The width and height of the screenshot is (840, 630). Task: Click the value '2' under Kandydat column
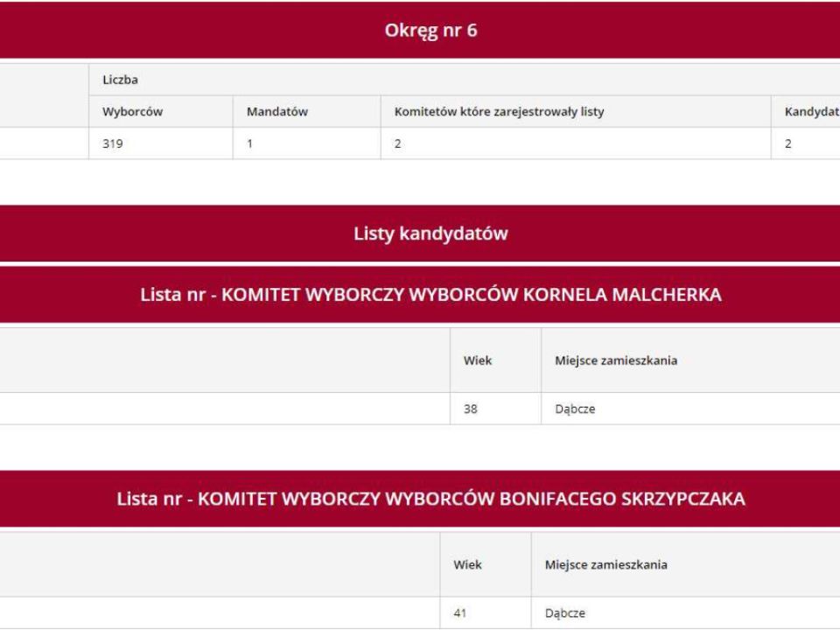point(789,143)
